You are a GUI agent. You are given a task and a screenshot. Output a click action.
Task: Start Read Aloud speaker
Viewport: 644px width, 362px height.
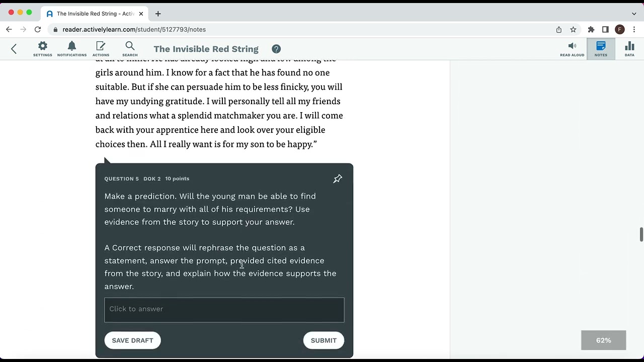click(572, 49)
